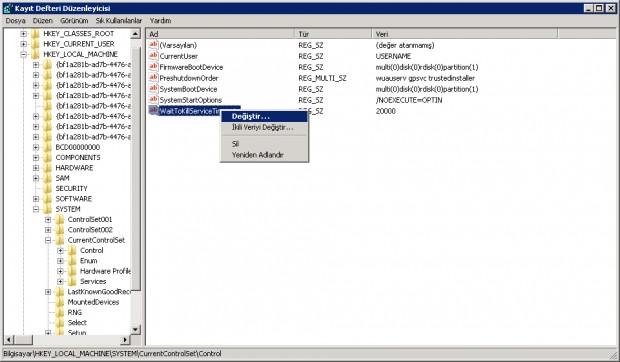The width and height of the screenshot is (620, 362).
Task: Open the Dosya menu
Action: pyautogui.click(x=15, y=21)
